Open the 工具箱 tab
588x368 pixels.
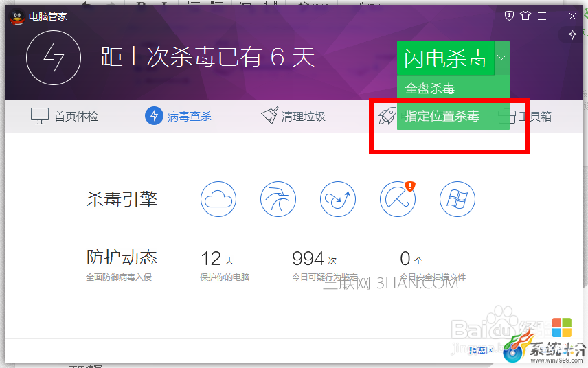[525, 117]
